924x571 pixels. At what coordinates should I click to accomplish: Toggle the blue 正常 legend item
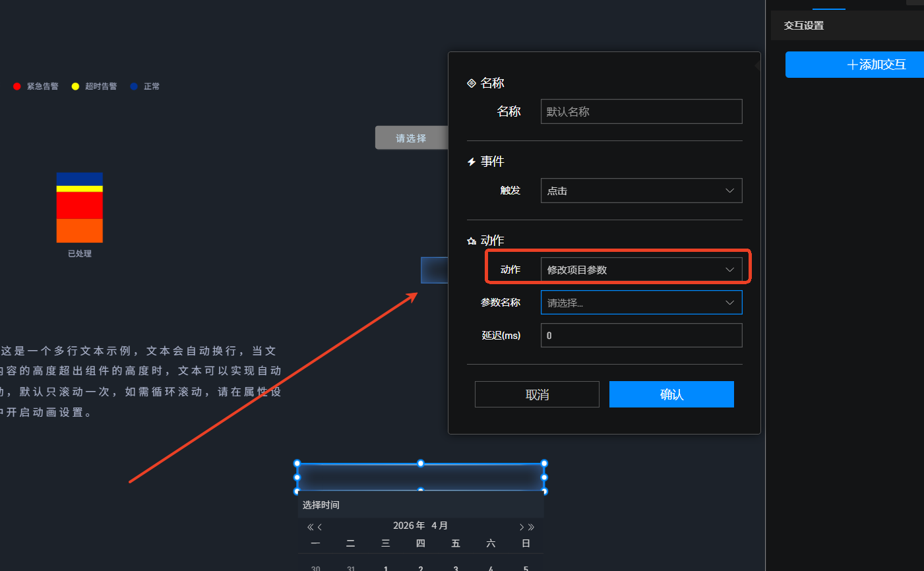(145, 86)
